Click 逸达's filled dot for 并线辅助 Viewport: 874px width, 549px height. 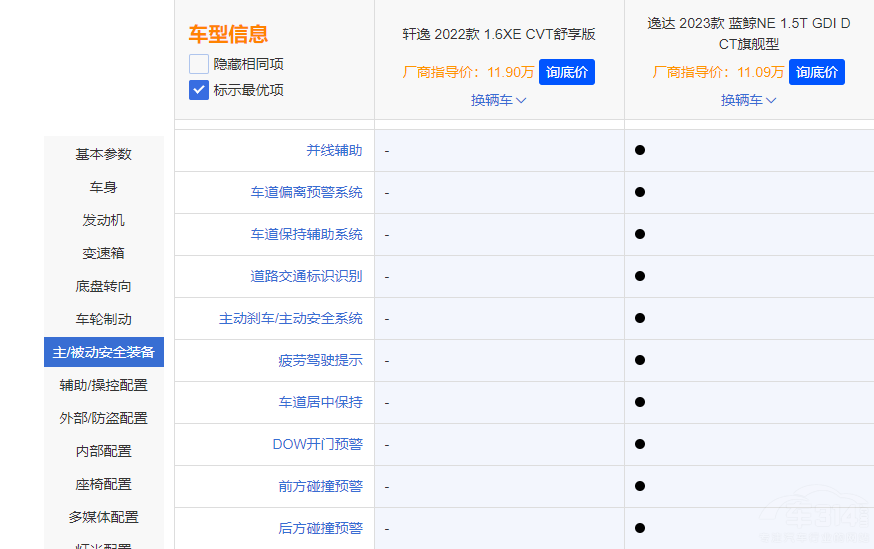[x=640, y=150]
